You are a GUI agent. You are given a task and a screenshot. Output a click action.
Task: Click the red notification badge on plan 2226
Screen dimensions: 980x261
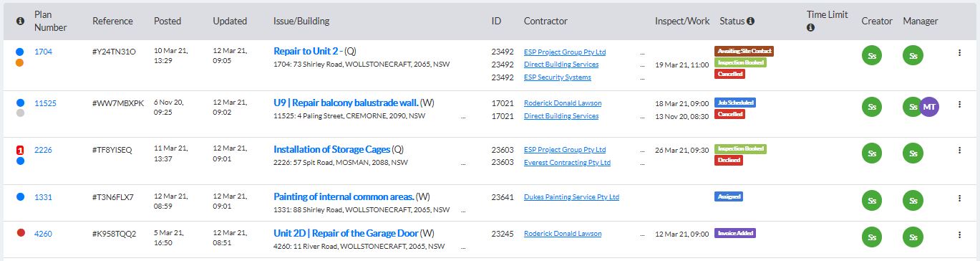click(x=20, y=150)
